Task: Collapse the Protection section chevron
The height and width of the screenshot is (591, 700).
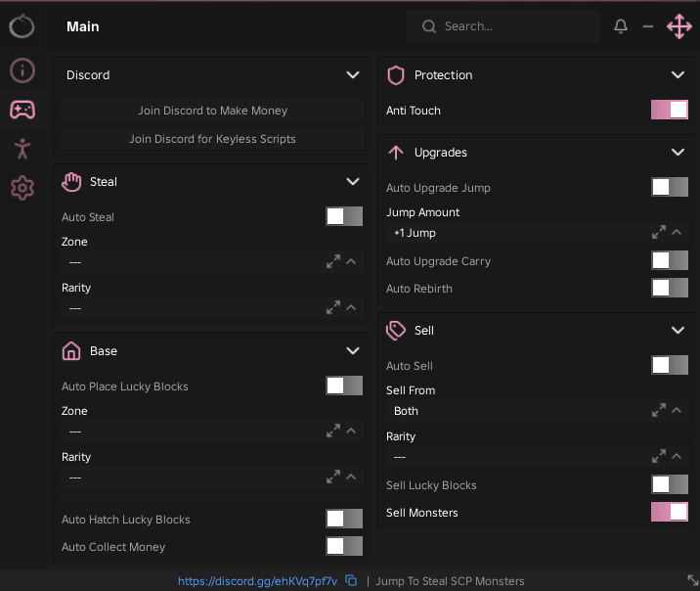Action: [x=678, y=75]
